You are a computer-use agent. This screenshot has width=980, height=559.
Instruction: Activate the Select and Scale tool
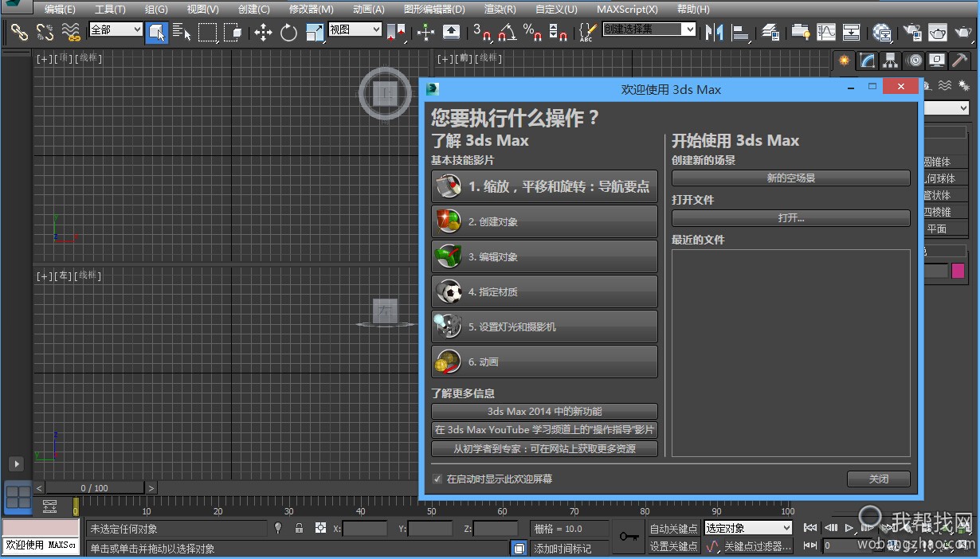[315, 32]
